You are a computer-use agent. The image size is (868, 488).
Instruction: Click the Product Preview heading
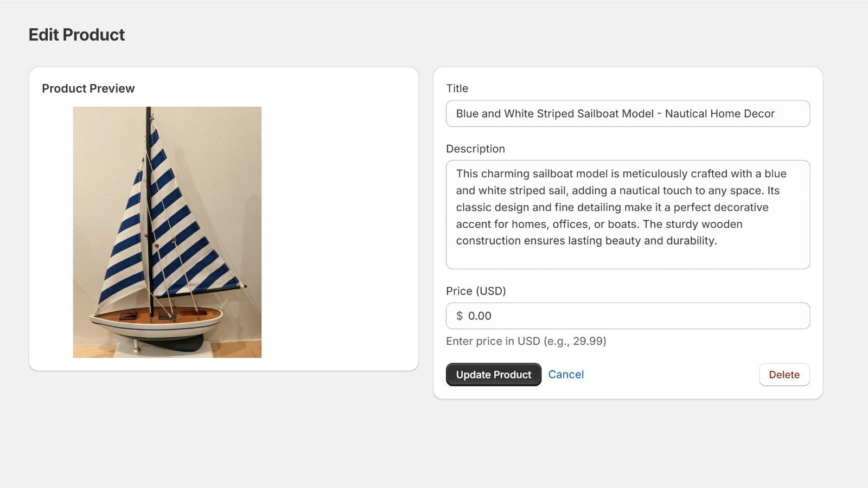tap(88, 88)
